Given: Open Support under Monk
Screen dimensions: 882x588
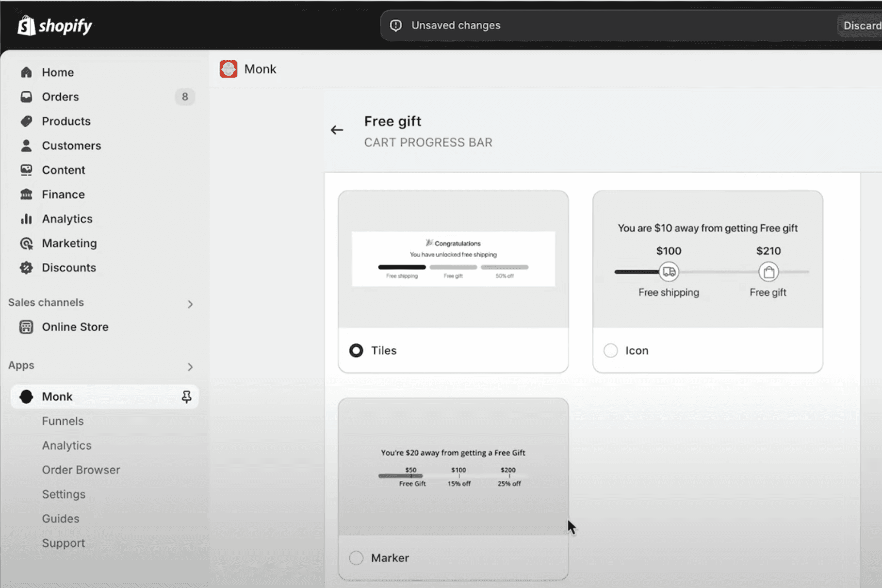Looking at the screenshot, I should tap(64, 543).
